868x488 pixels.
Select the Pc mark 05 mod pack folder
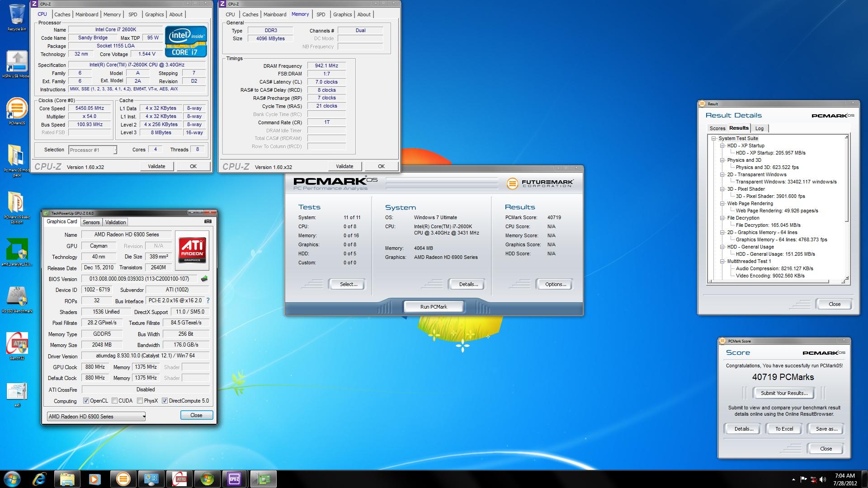point(17,160)
